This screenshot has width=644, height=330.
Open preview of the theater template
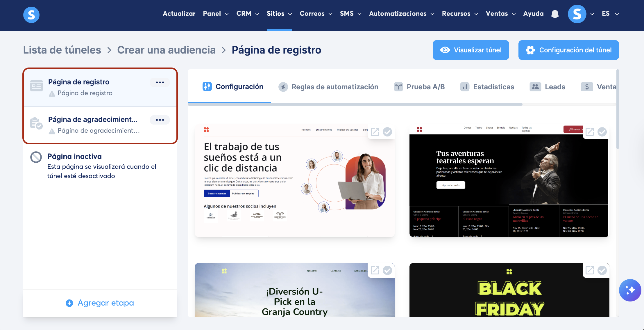[590, 132]
